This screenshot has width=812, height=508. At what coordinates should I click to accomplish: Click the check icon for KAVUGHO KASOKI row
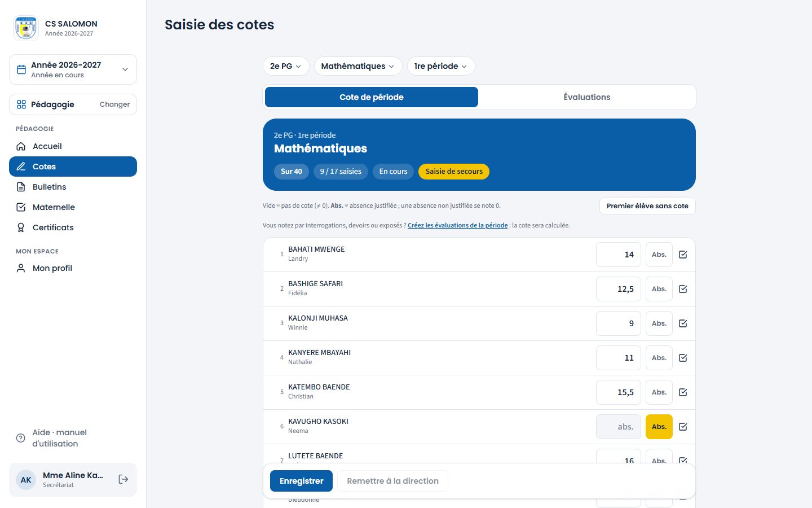pyautogui.click(x=683, y=427)
